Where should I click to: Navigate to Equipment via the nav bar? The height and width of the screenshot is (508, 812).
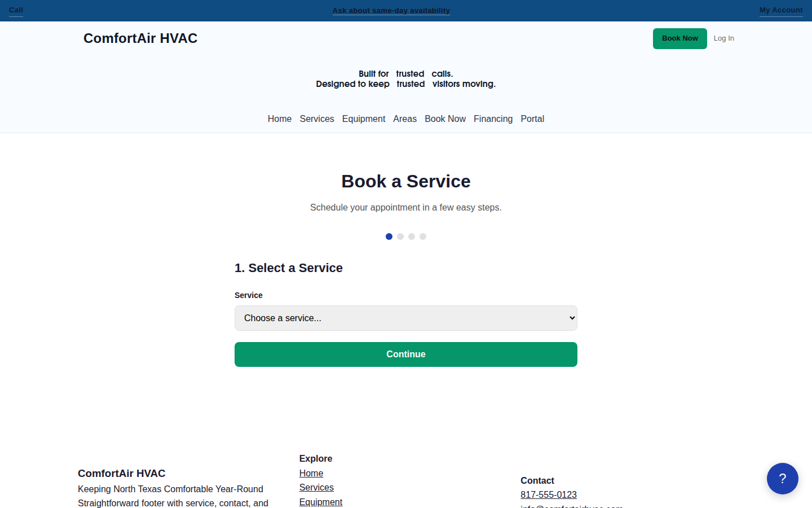[x=364, y=119]
